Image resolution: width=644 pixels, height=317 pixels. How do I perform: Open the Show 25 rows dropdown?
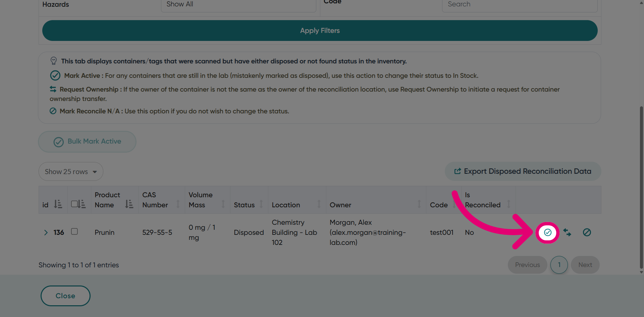71,172
